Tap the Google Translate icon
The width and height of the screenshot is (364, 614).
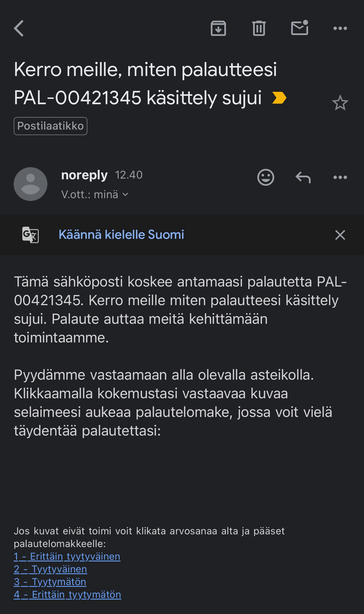click(30, 235)
